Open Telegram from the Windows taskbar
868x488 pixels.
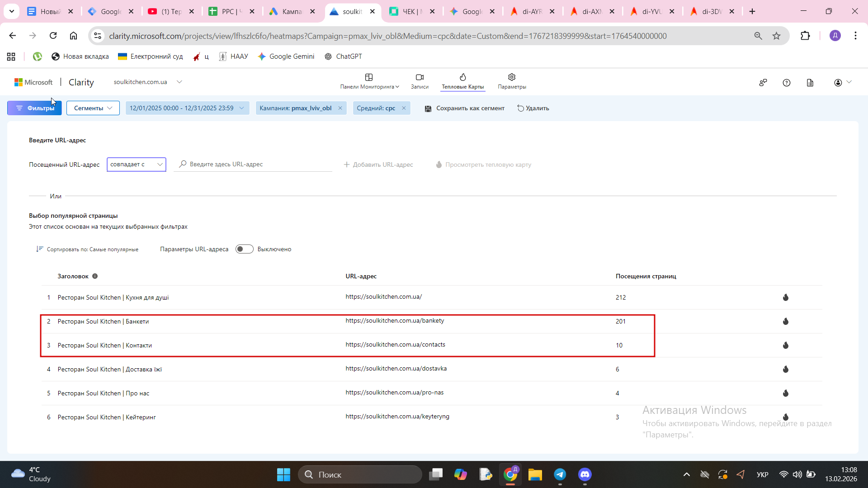coord(560,474)
